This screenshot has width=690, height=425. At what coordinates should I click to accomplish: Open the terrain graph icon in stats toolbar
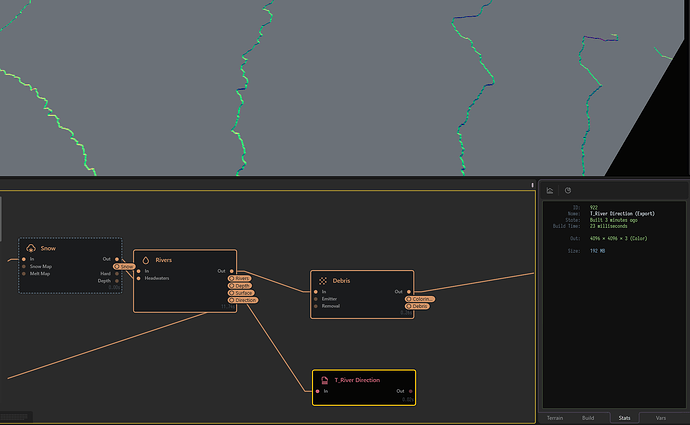coord(550,191)
